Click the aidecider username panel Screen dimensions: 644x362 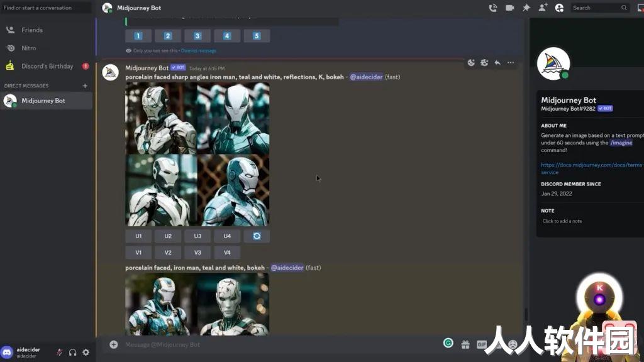click(x=28, y=352)
